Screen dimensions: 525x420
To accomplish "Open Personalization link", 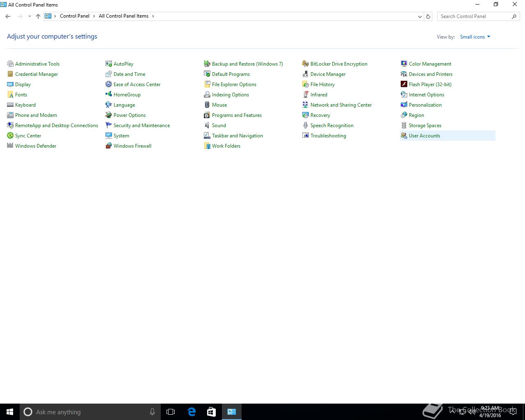I will [425, 105].
